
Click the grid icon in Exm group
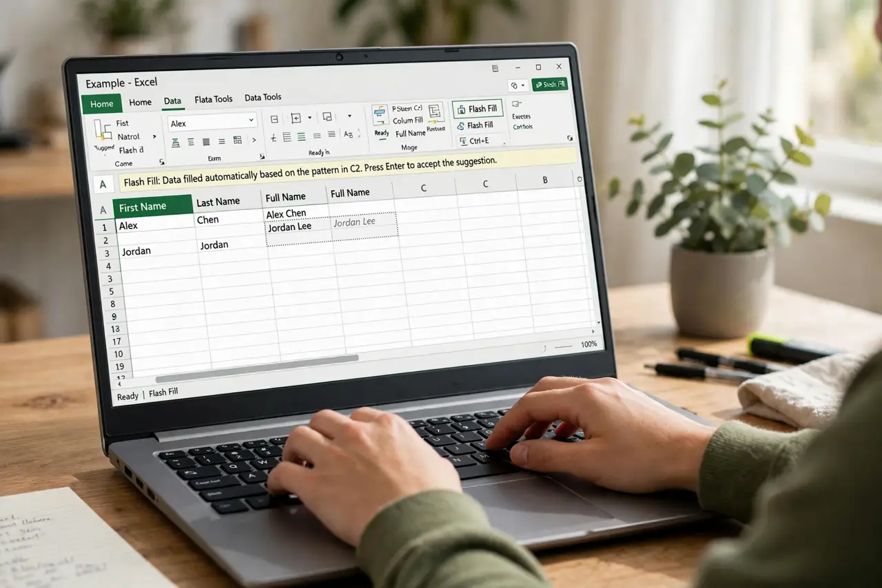pyautogui.click(x=238, y=140)
